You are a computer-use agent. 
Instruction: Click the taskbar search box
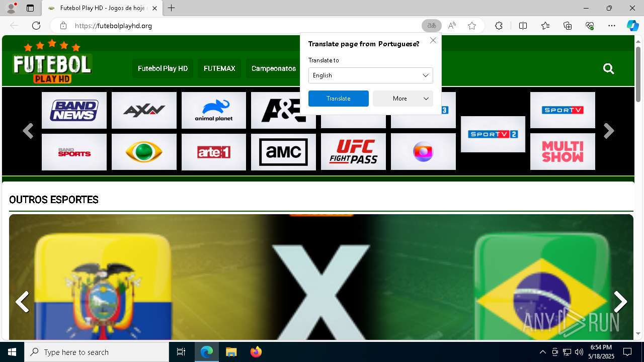97,352
